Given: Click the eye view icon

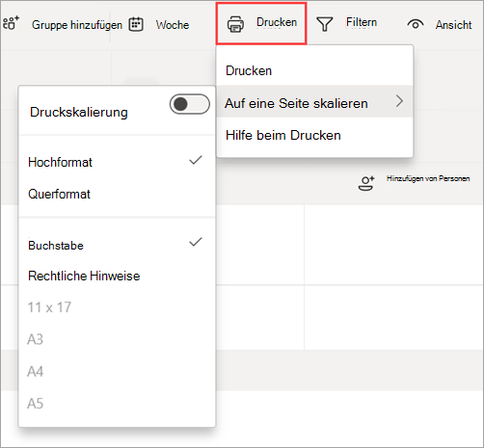Looking at the screenshot, I should [x=416, y=24].
